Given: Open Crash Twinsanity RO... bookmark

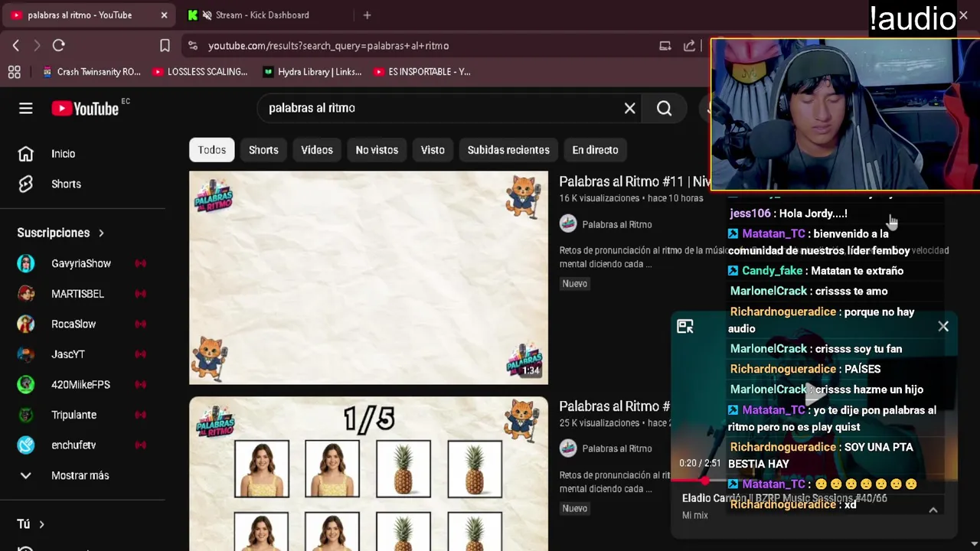Looking at the screenshot, I should 92,72.
